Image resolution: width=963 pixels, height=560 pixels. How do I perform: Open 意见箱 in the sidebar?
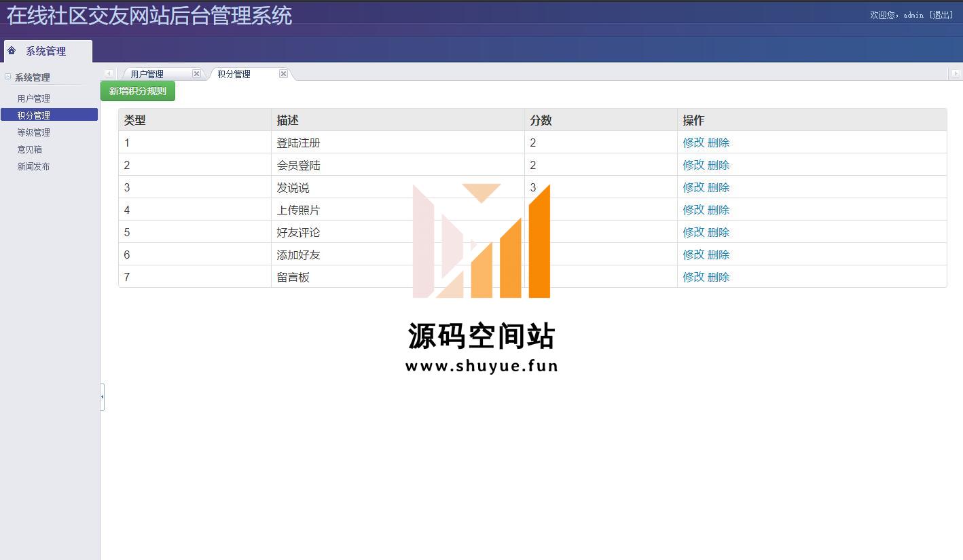tap(30, 149)
